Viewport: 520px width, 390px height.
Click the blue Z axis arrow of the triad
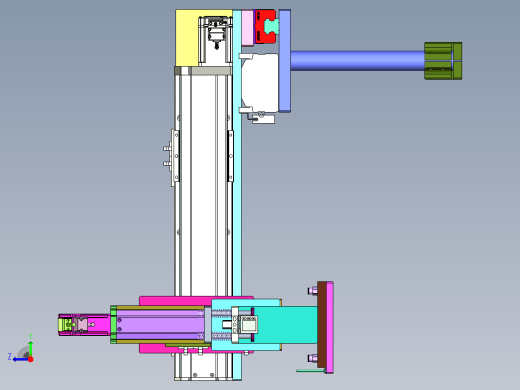tap(20, 359)
